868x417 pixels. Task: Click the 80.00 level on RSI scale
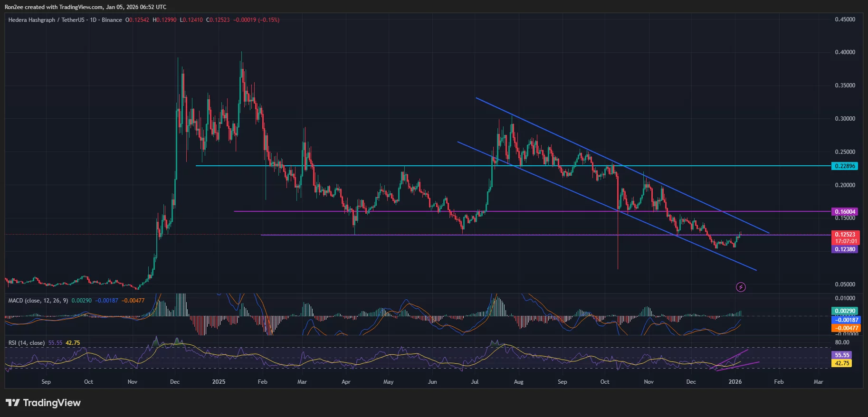[x=842, y=342]
